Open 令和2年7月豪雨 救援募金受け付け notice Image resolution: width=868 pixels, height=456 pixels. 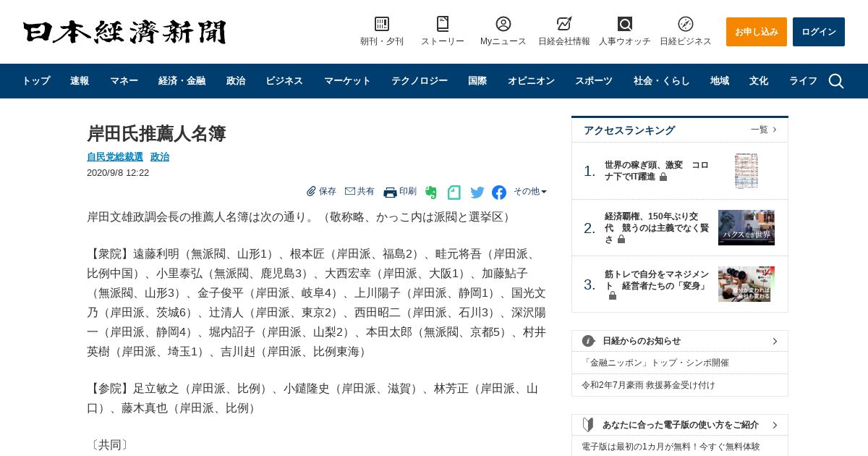[x=648, y=385]
